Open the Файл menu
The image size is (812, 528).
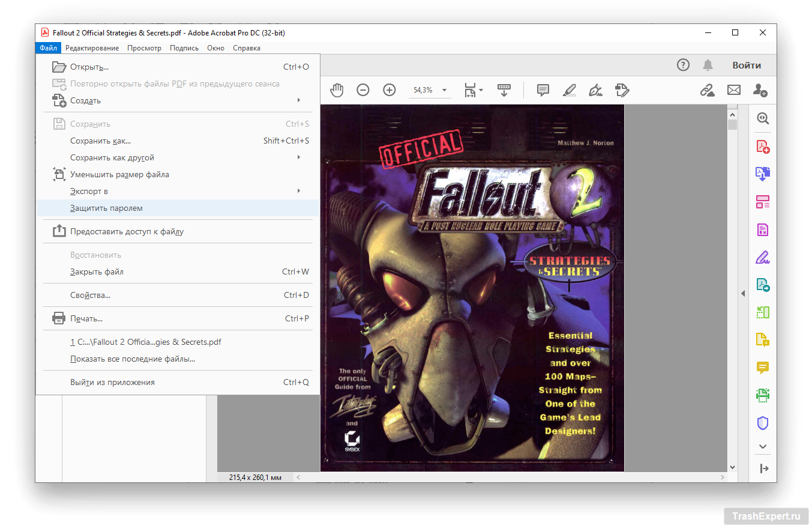click(x=49, y=48)
